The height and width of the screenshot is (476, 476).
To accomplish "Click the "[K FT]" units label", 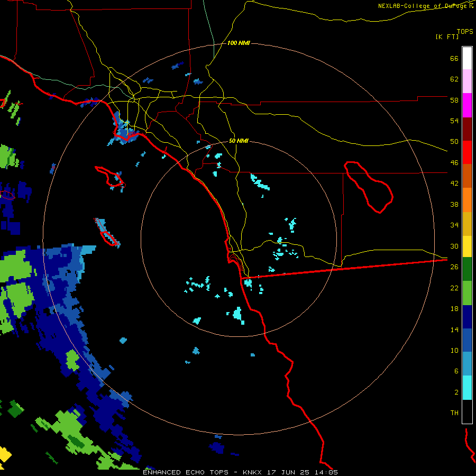I will coord(447,36).
